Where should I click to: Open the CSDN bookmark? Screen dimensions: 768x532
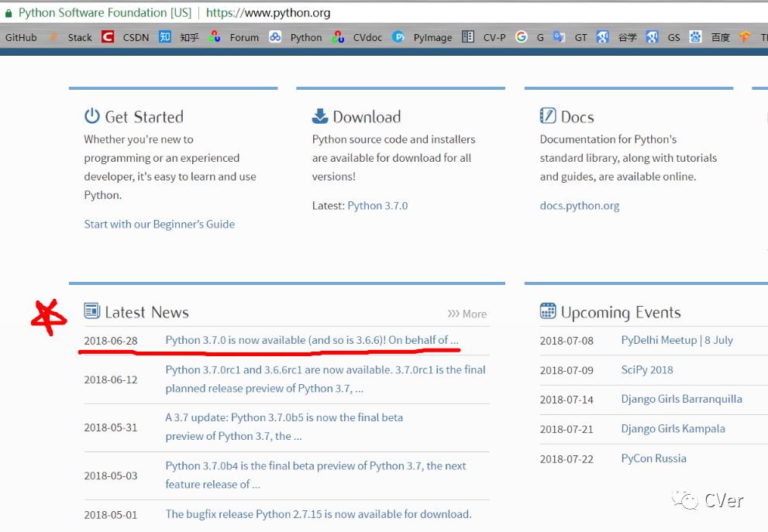click(126, 37)
